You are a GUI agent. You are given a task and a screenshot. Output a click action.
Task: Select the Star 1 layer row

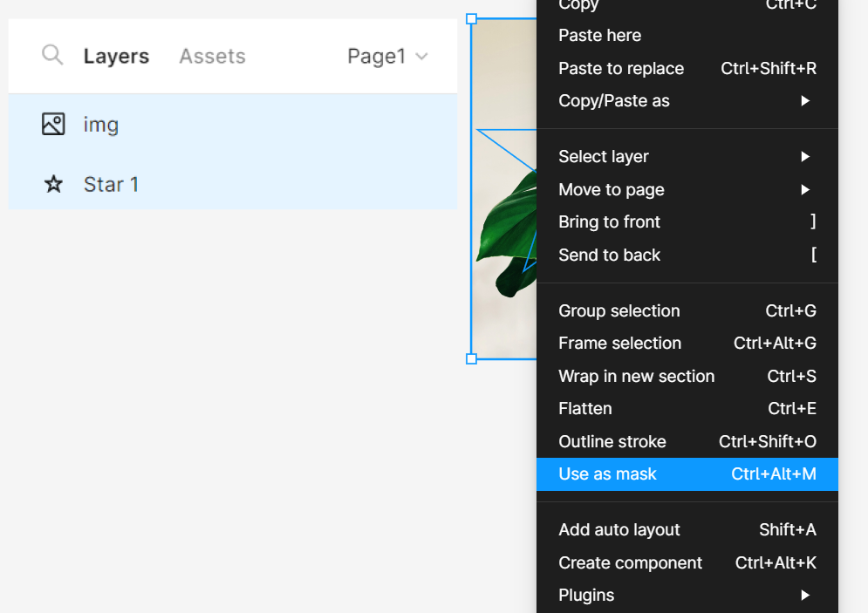click(x=233, y=184)
